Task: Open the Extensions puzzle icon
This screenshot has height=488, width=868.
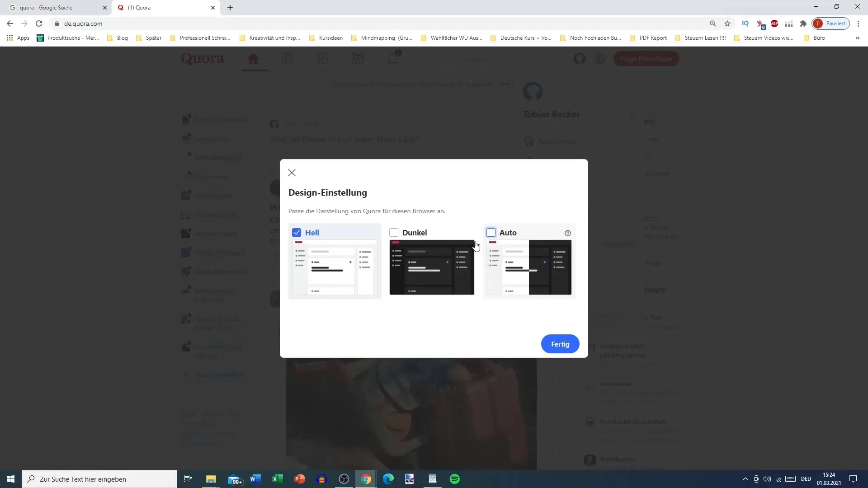Action: pyautogui.click(x=803, y=23)
